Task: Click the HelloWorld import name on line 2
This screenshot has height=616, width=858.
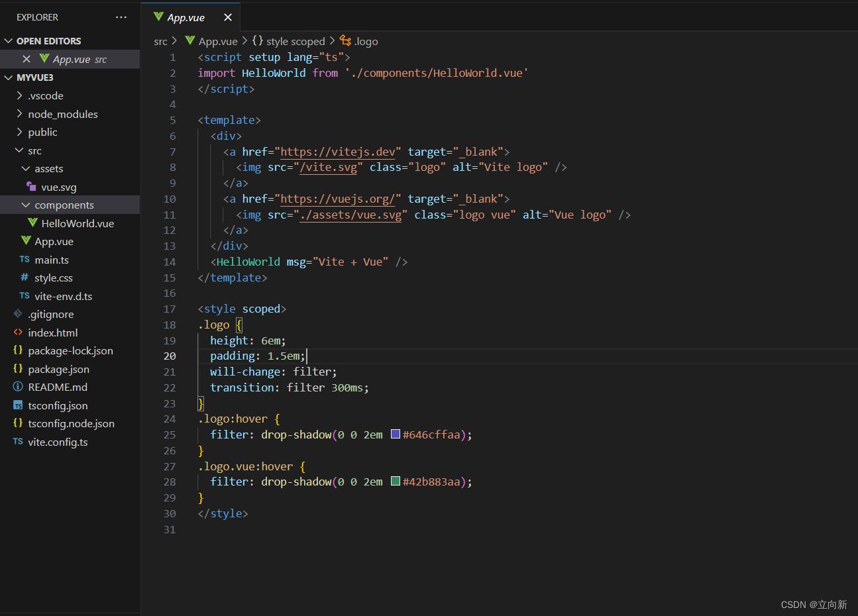Action: [x=274, y=73]
